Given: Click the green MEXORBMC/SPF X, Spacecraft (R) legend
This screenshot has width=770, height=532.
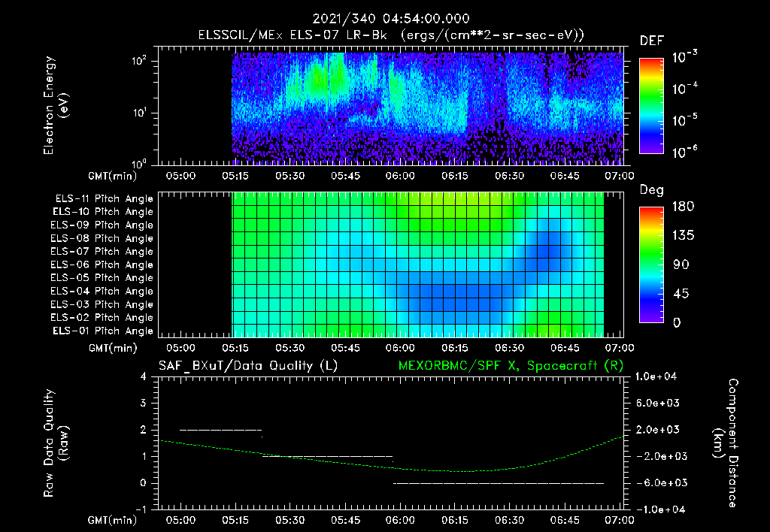Looking at the screenshot, I should (511, 366).
